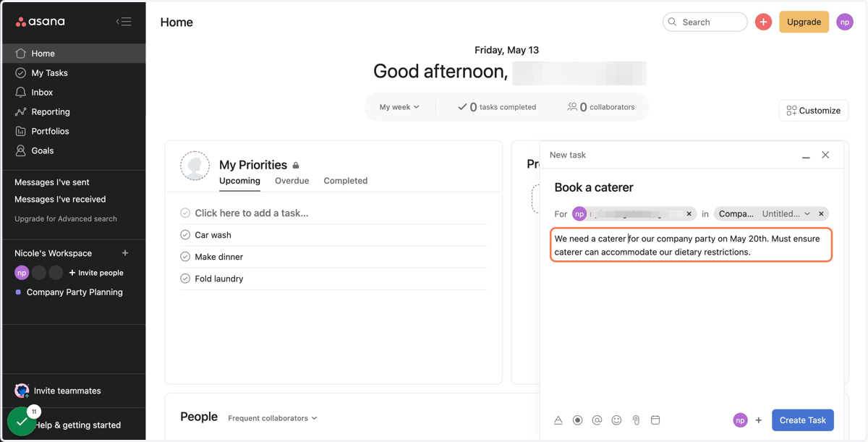868x442 pixels.
Task: Open Help & getting started
Action: (78, 425)
